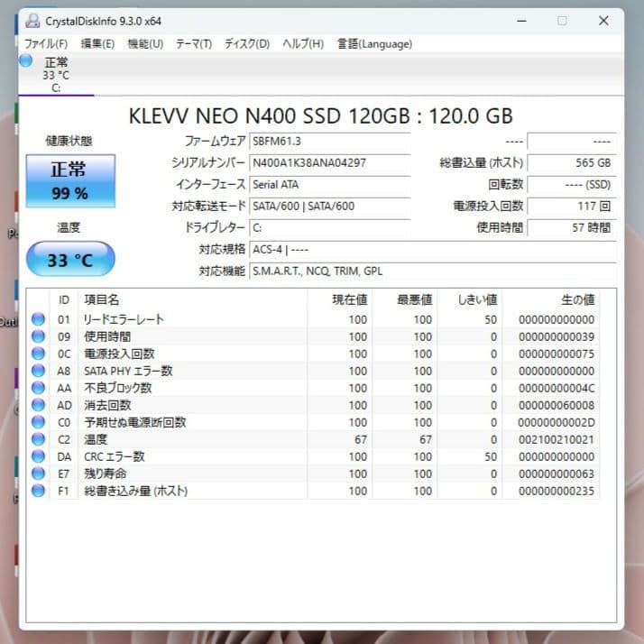Click the status orb for 総書き込み量 (ホスト) row

[x=38, y=491]
